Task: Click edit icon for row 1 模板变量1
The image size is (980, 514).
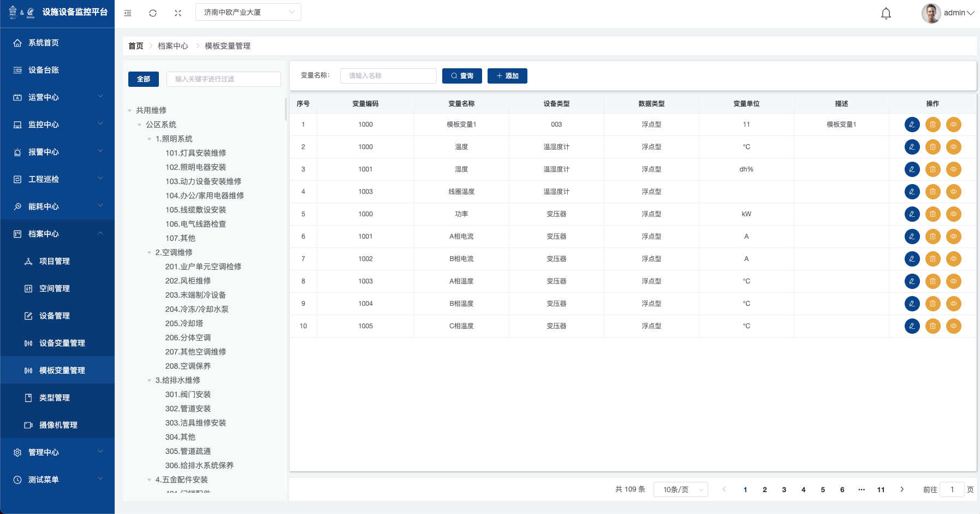Action: pyautogui.click(x=912, y=125)
